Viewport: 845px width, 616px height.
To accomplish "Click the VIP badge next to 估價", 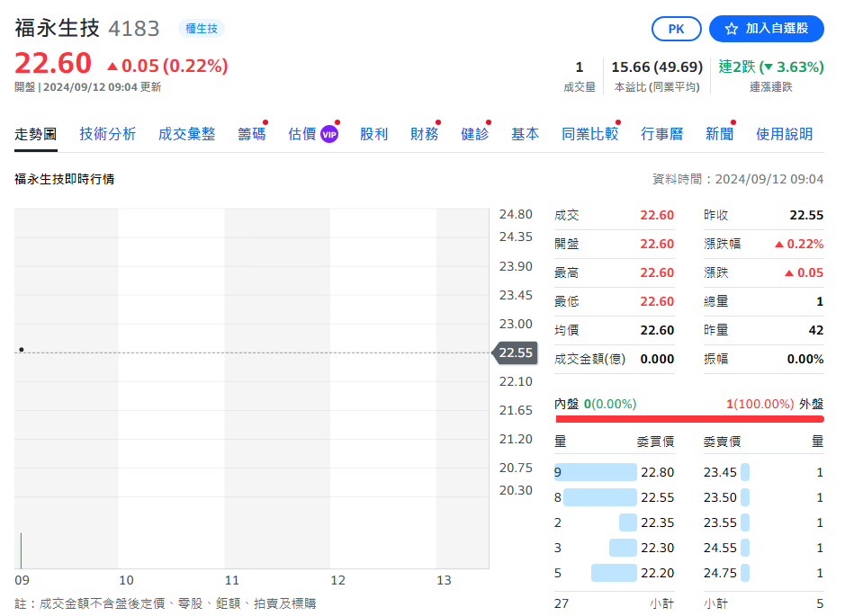I will (x=329, y=134).
